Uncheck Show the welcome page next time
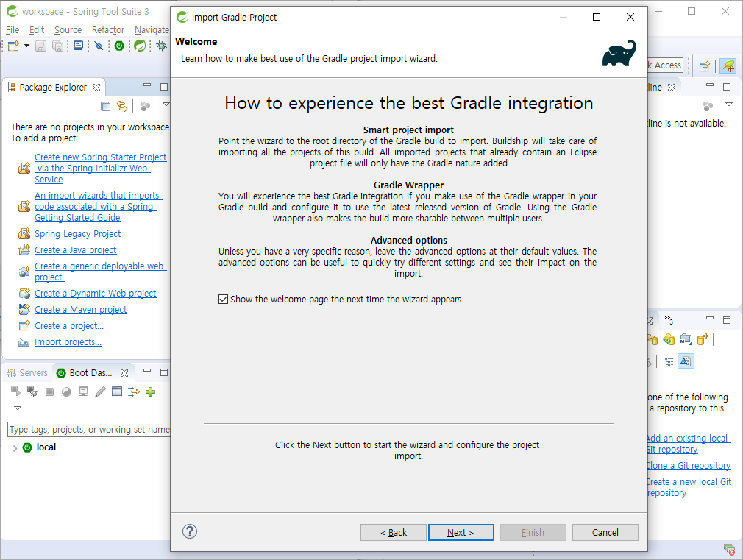Screen dimensions: 743x560 tap(223, 300)
